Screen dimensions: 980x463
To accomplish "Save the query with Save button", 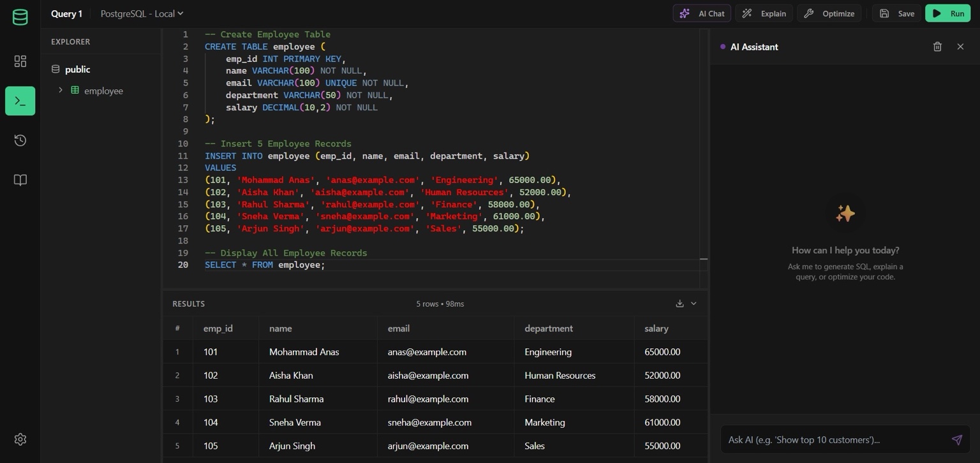I will tap(897, 13).
